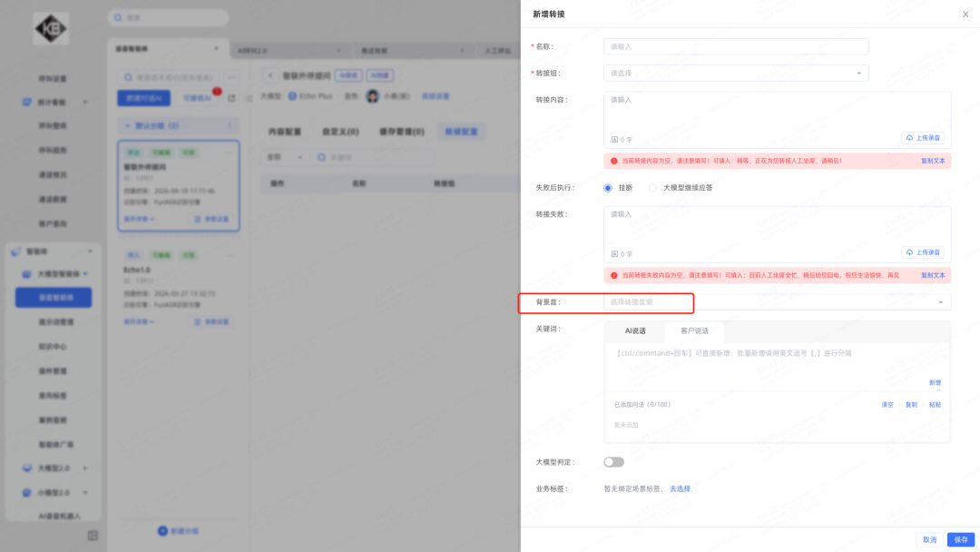Focus the 名称 input field

click(x=736, y=46)
